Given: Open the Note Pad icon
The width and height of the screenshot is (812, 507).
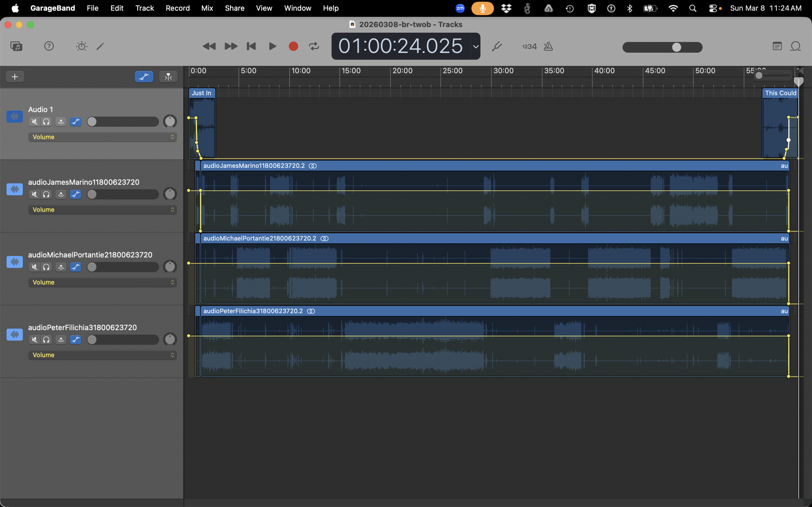Looking at the screenshot, I should click(x=777, y=46).
